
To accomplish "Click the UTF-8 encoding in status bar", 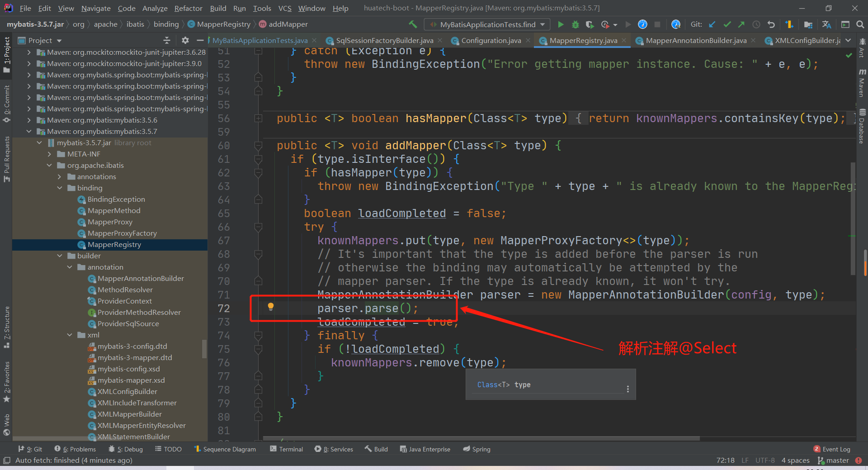I will [x=765, y=461].
